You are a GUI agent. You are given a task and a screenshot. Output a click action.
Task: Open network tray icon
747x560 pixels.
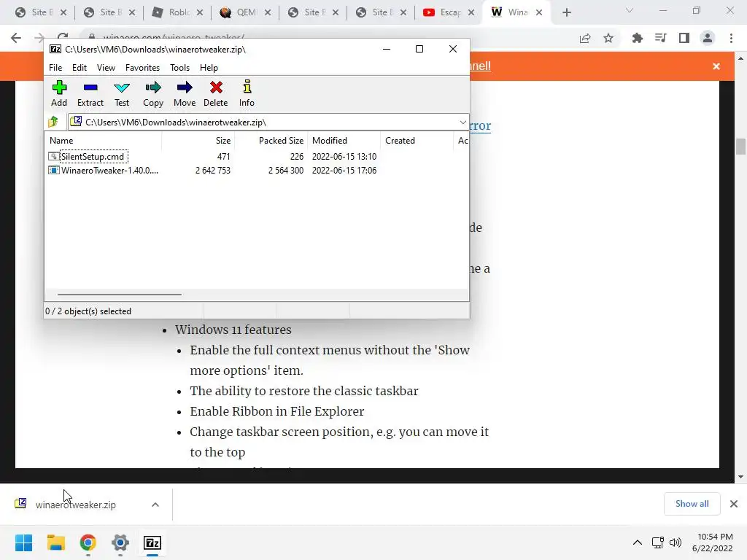pos(657,542)
